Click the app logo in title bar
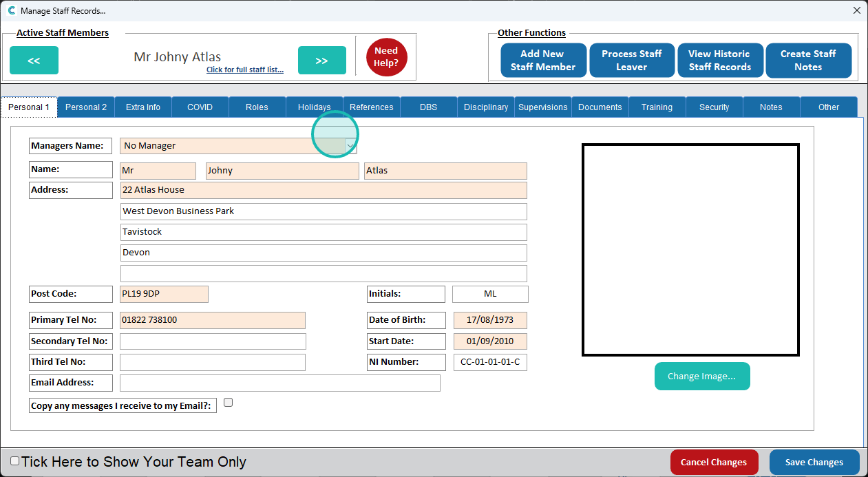The height and width of the screenshot is (477, 868). point(11,11)
